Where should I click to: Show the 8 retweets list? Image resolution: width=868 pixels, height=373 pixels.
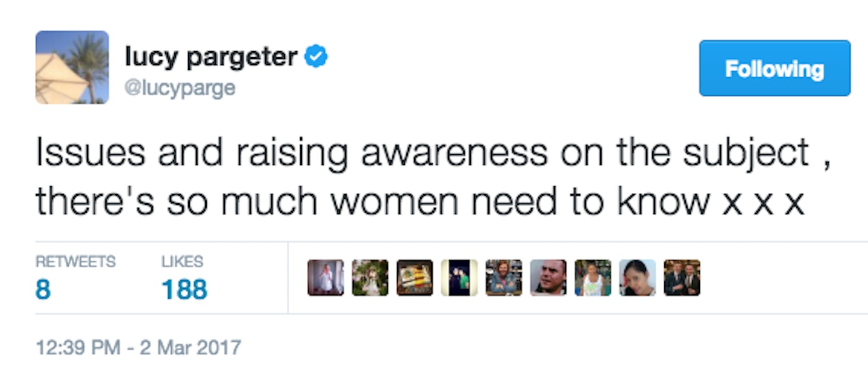(43, 289)
